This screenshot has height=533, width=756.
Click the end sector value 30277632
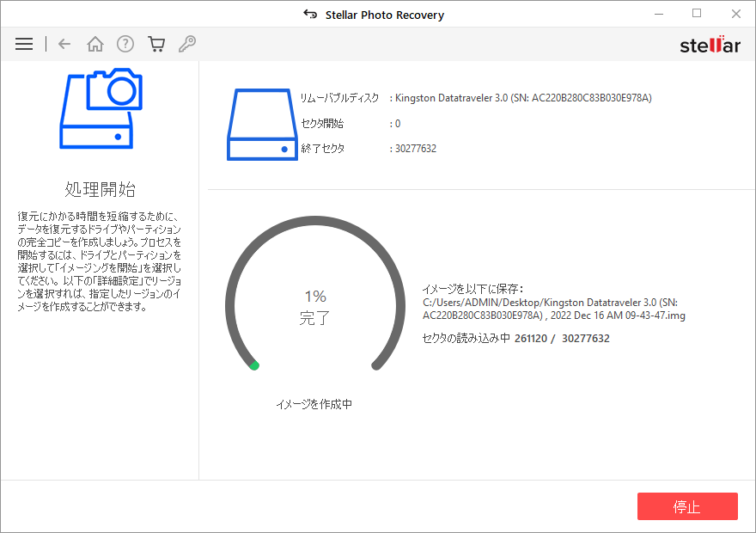(x=416, y=149)
